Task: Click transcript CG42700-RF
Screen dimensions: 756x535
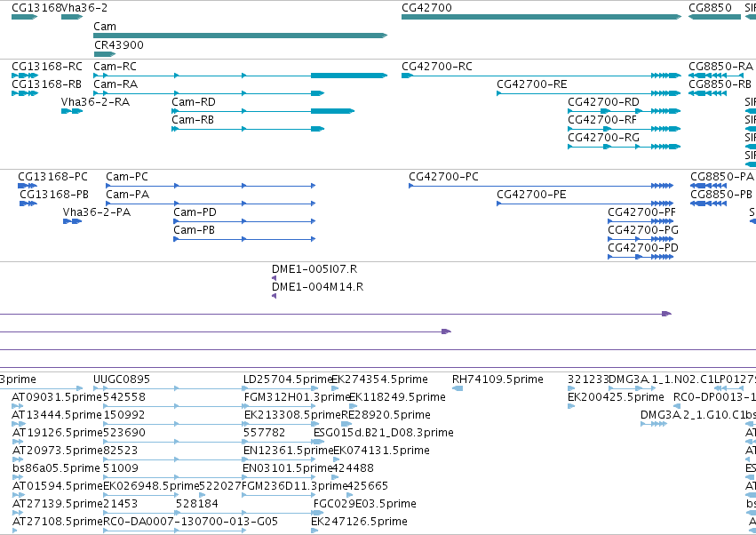Action: tap(625, 129)
